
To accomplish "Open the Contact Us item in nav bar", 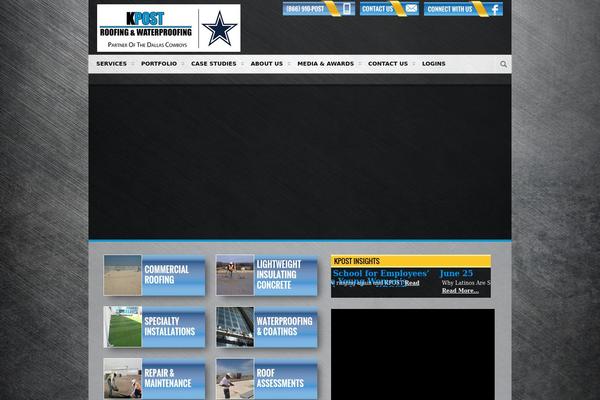I will [x=388, y=64].
